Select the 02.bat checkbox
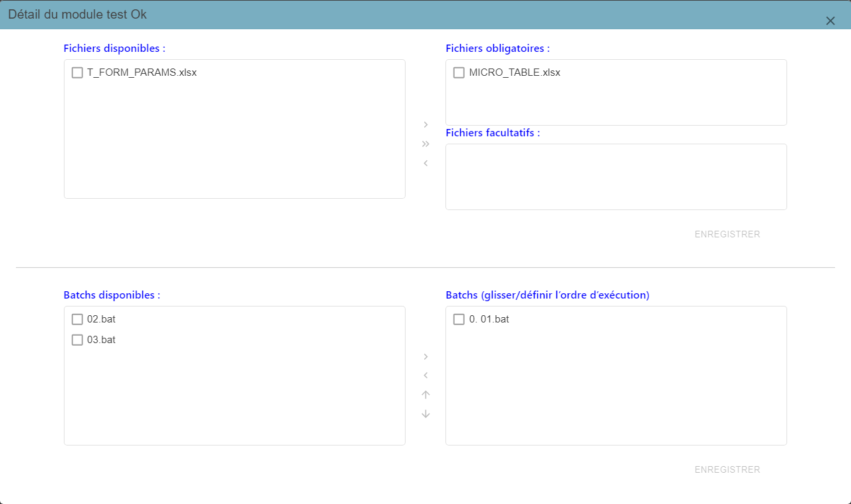The image size is (851, 504). coord(77,319)
